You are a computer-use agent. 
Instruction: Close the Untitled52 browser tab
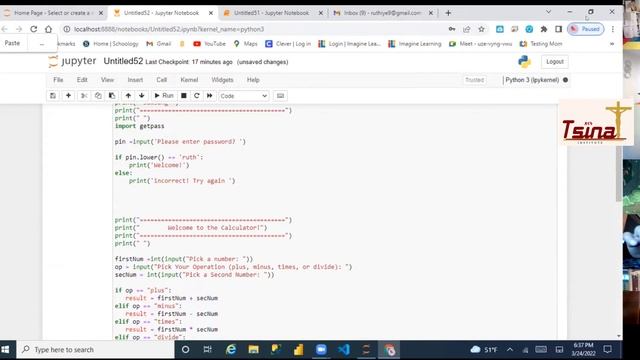click(x=211, y=13)
